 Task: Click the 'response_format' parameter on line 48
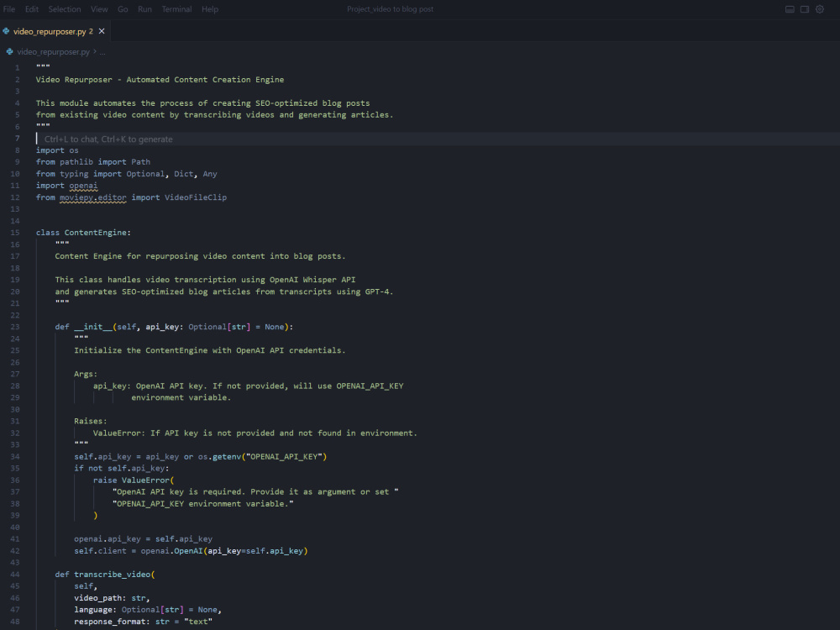point(109,622)
